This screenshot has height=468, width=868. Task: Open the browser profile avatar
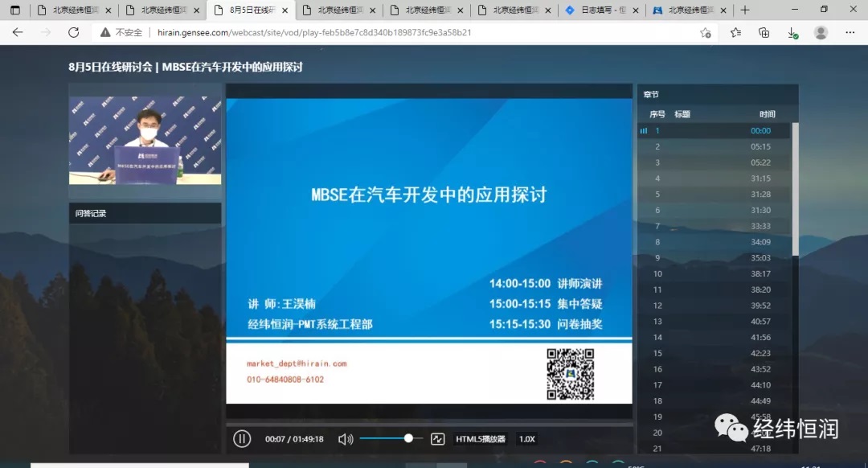(821, 33)
